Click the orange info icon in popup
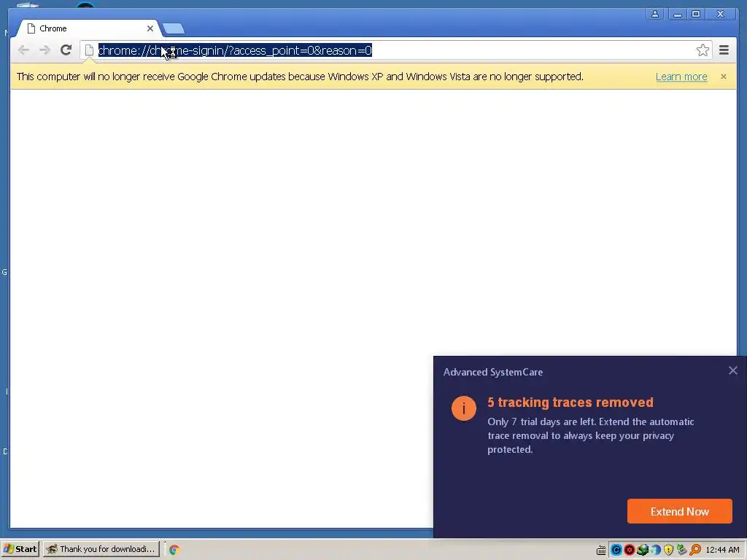Screen dimensions: 747x560 click(463, 408)
